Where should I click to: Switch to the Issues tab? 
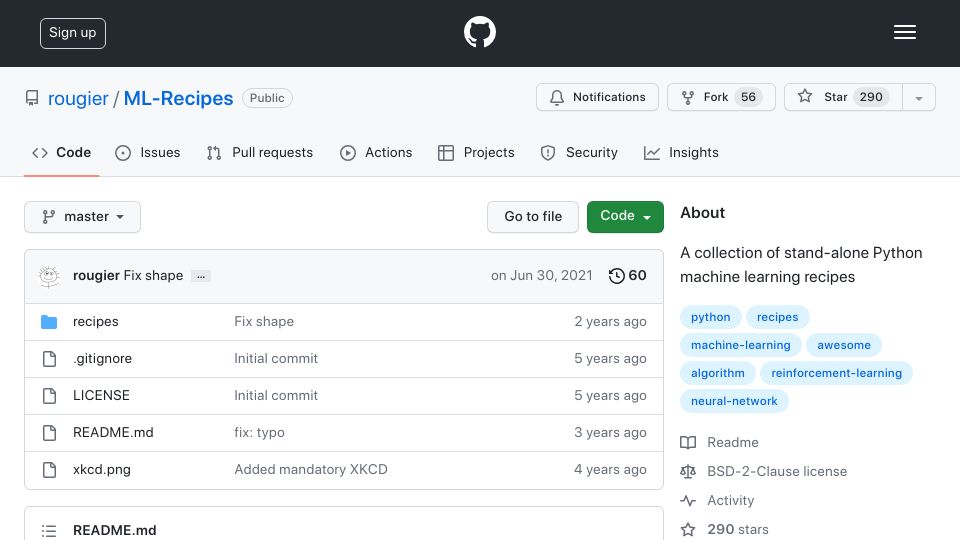[x=148, y=152]
